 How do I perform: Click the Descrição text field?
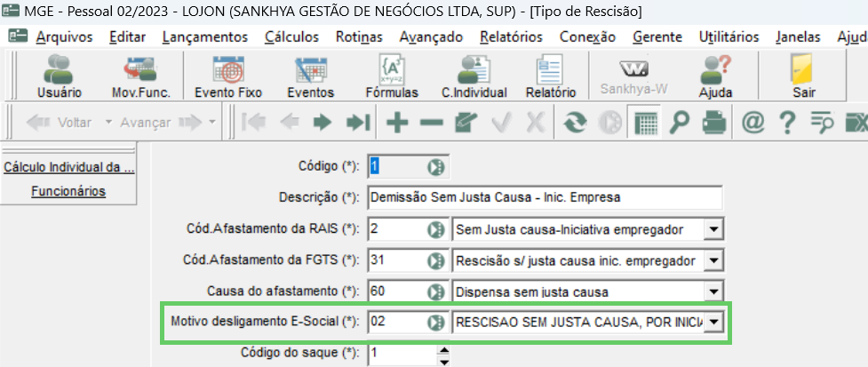point(545,197)
